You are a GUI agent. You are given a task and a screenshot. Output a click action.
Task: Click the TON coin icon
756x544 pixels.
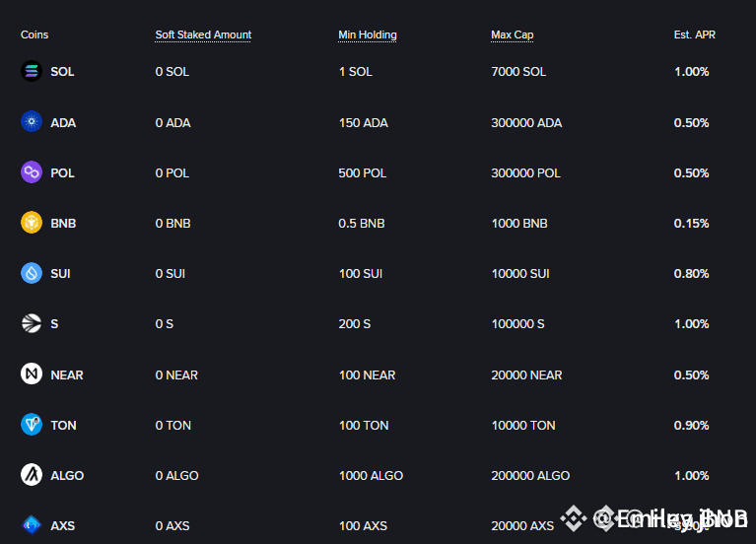(x=32, y=425)
